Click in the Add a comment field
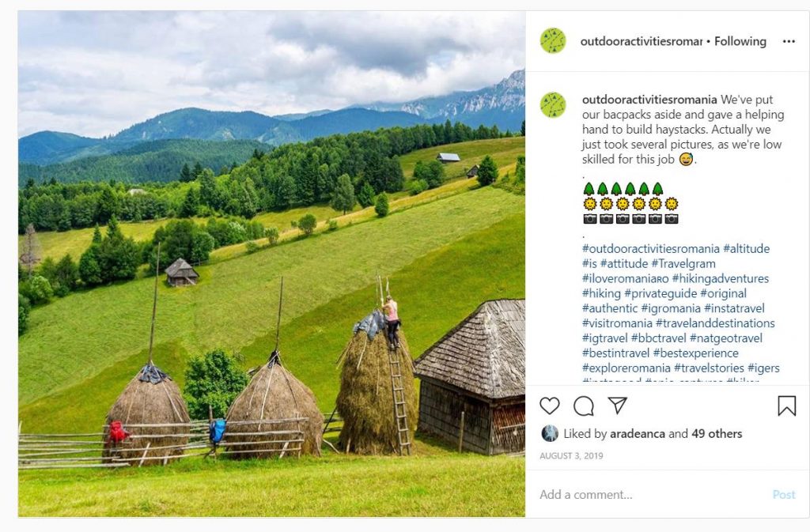This screenshot has height=532, width=810. [x=651, y=494]
